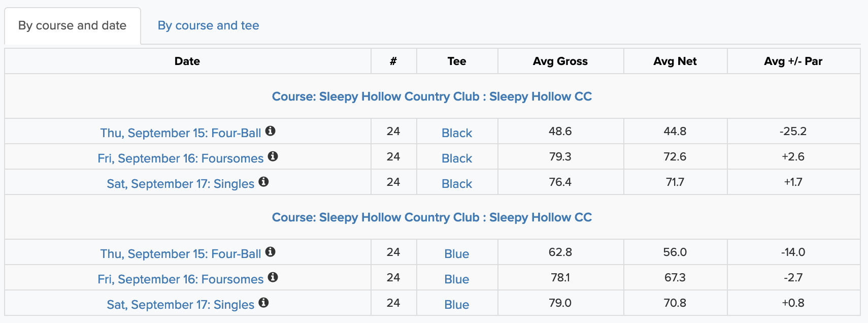
Task: Open second Sleepy Hollow Country Club course link
Action: tap(432, 217)
